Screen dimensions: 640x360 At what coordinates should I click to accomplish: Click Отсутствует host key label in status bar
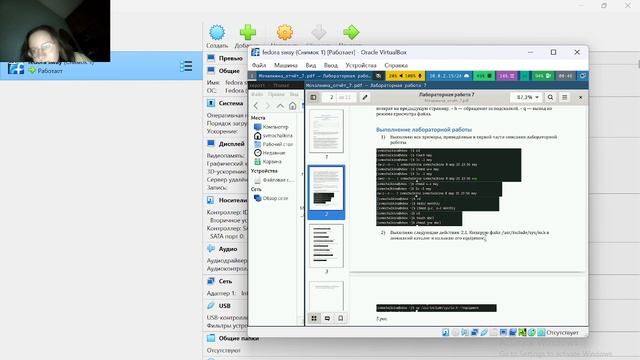point(562,333)
